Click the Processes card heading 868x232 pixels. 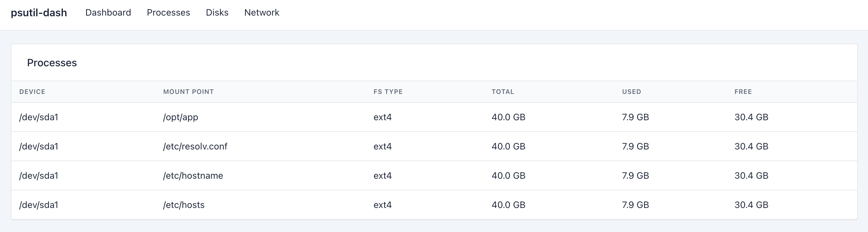(x=52, y=63)
